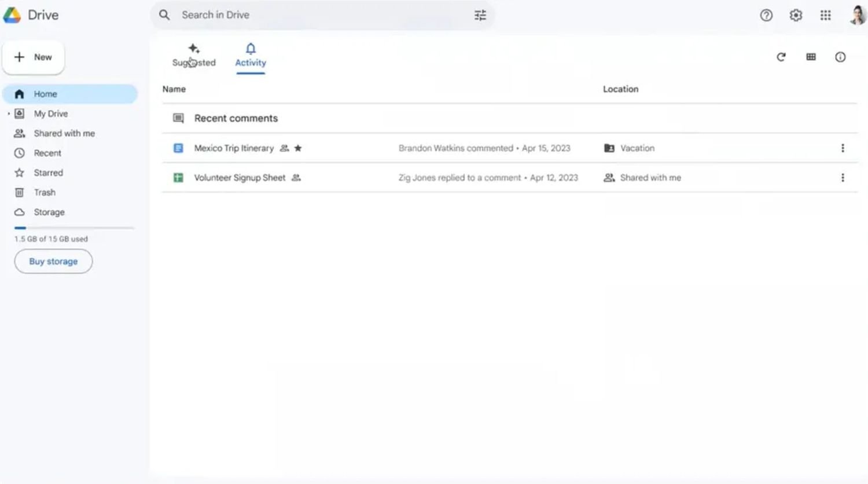This screenshot has height=484, width=868.
Task: Open Trash in the sidebar
Action: pos(45,192)
